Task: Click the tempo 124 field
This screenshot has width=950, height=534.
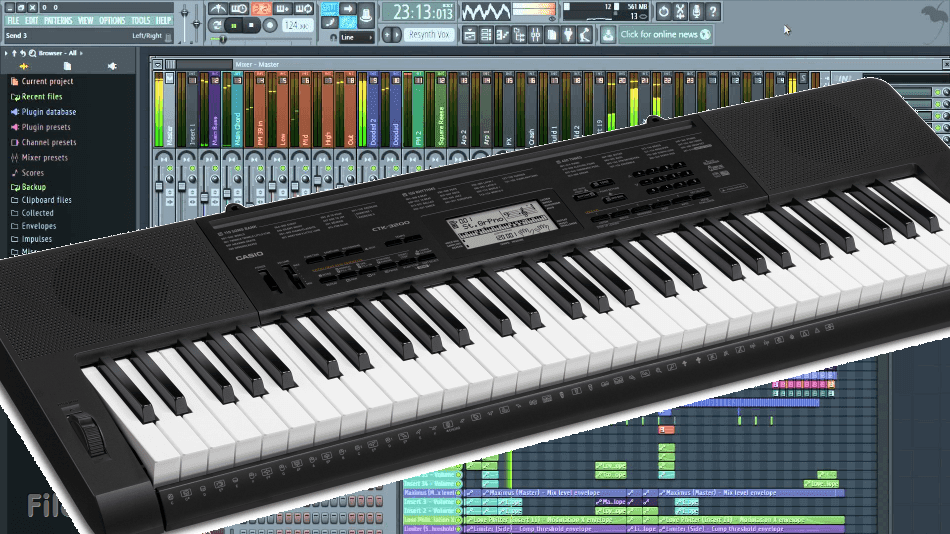Action: click(297, 25)
